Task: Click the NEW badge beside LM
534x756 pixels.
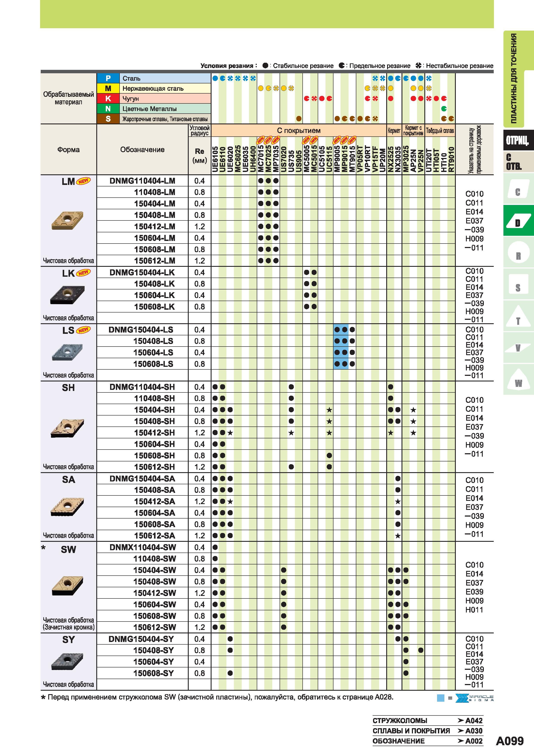Action: pyautogui.click(x=83, y=181)
